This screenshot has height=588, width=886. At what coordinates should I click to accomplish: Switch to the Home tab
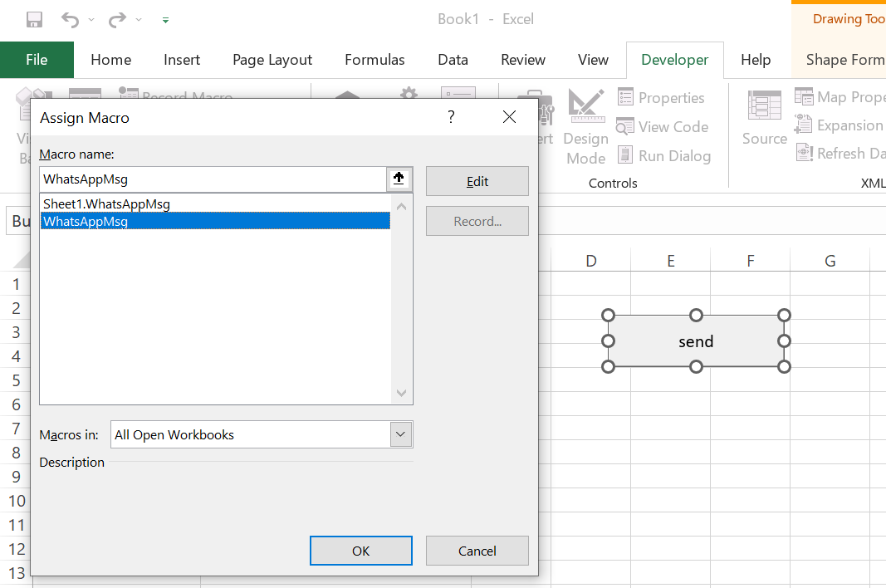click(x=110, y=60)
